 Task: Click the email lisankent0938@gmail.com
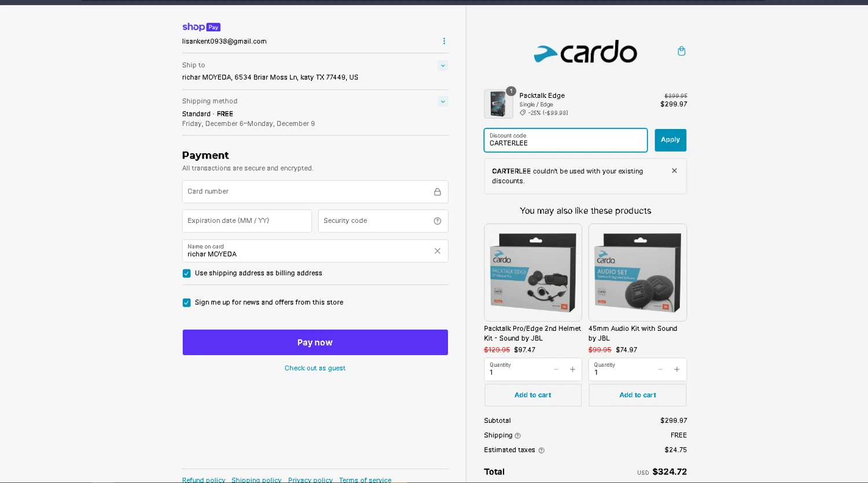[x=225, y=42]
